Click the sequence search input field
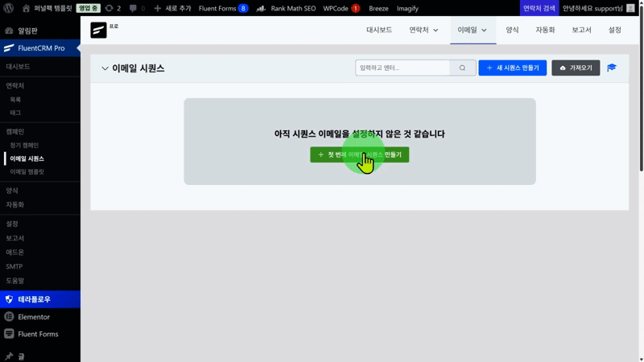644x362 pixels. click(402, 68)
